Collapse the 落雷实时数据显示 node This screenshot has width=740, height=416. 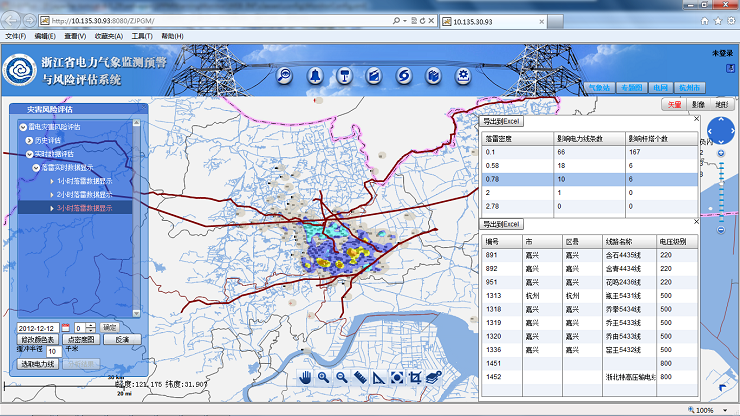click(36, 168)
